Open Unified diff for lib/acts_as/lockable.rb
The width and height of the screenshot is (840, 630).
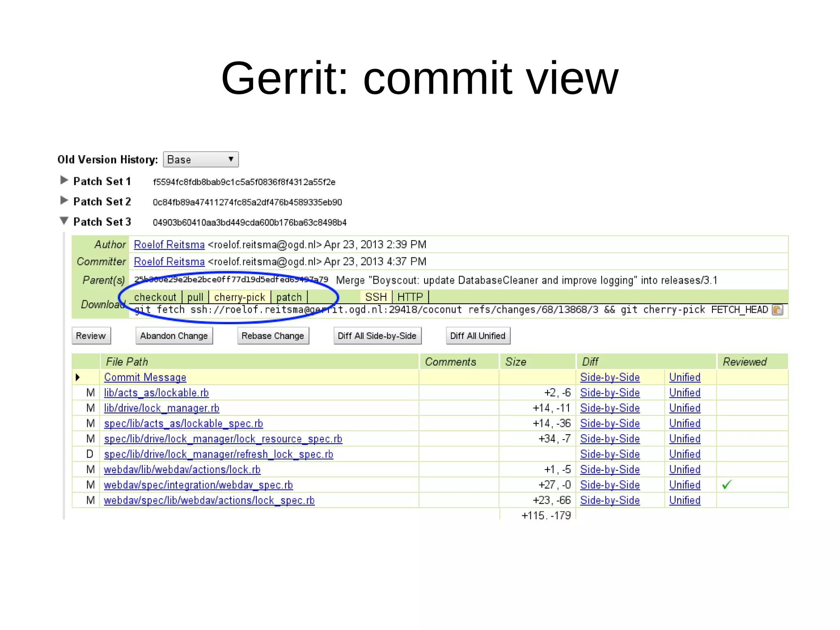pos(685,393)
